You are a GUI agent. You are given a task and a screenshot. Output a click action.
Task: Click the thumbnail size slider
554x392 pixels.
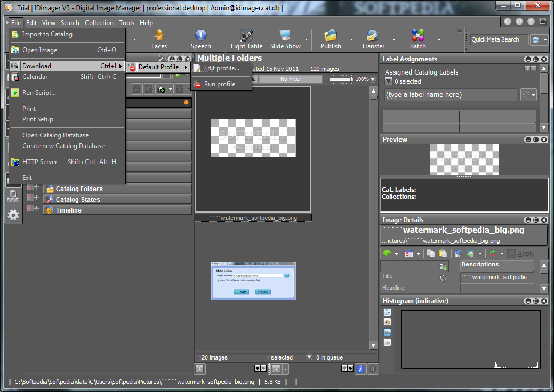[341, 79]
